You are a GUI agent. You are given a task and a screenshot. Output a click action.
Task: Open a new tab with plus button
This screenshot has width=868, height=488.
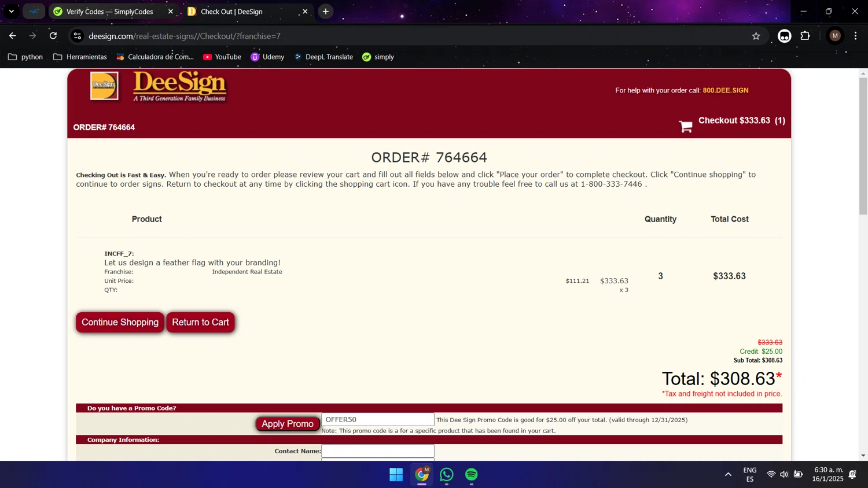click(326, 12)
